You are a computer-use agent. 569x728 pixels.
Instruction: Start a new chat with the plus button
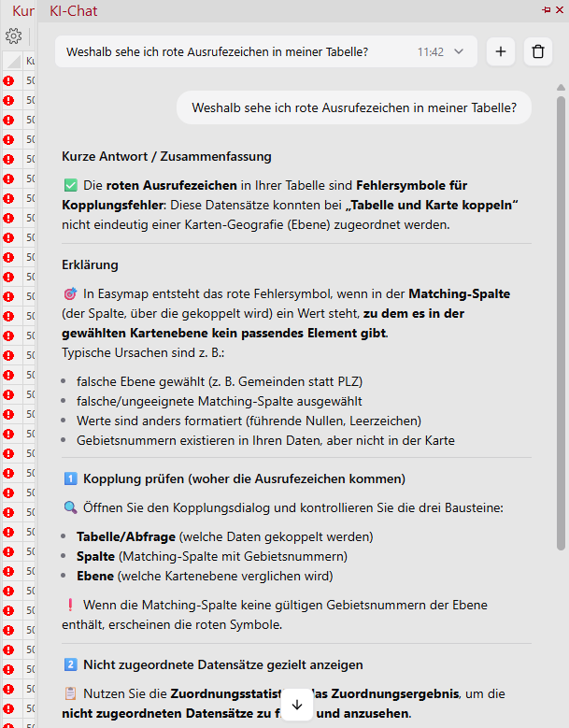(x=500, y=51)
